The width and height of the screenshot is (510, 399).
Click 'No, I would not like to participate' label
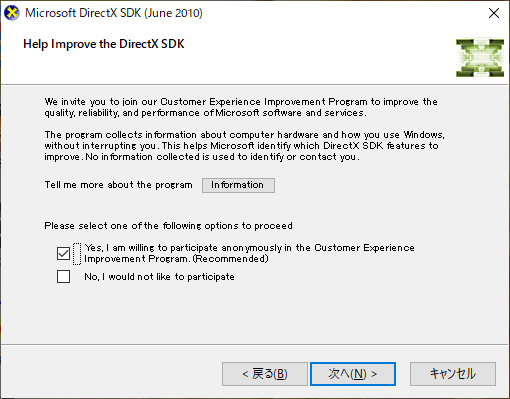(159, 277)
